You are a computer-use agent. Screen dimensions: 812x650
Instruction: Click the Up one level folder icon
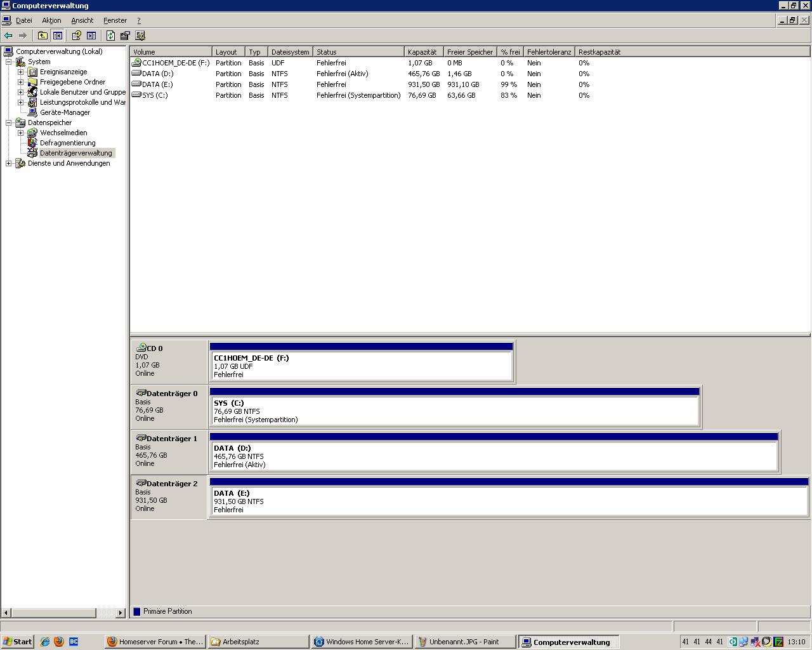[x=43, y=36]
